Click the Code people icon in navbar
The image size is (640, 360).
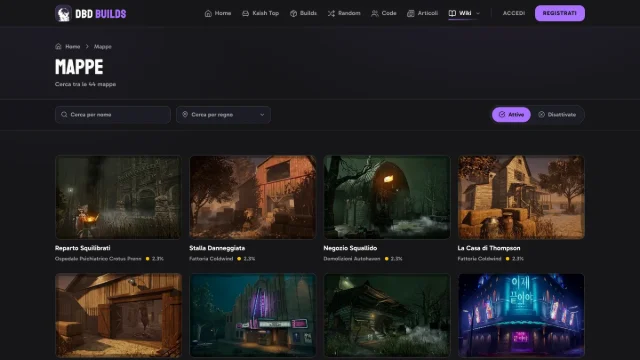[x=374, y=13]
